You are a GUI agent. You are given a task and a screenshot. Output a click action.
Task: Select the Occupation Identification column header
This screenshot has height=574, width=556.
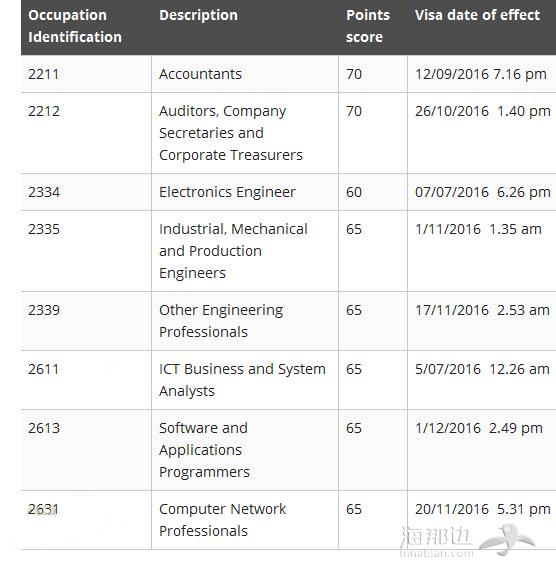75,26
